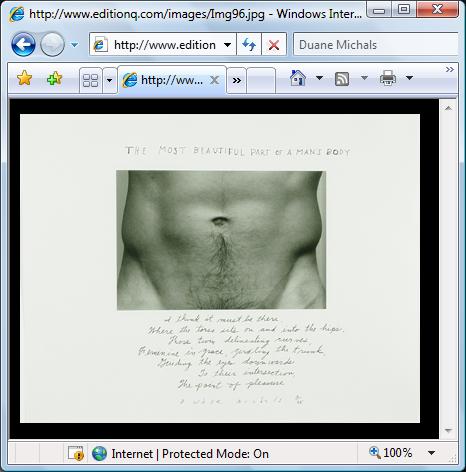The image size is (466, 472).
Task: Refresh the page with the blue arrows icon
Action: click(x=249, y=44)
